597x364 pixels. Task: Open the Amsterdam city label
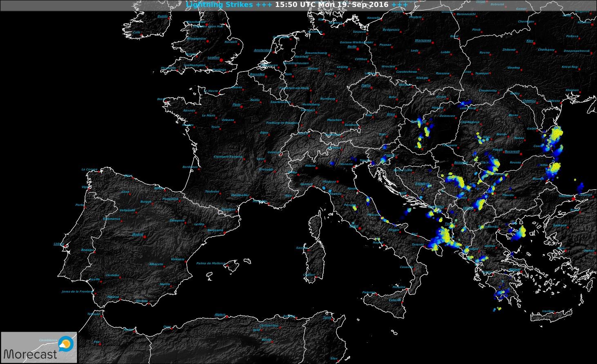click(x=262, y=50)
